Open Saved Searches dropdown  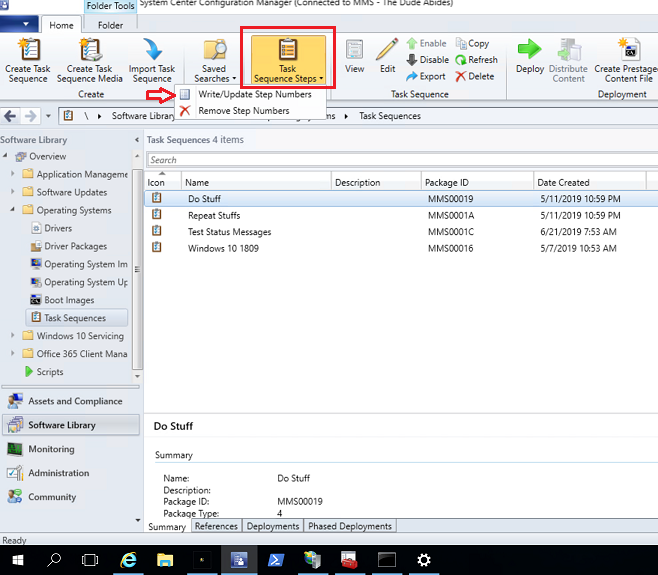point(214,61)
